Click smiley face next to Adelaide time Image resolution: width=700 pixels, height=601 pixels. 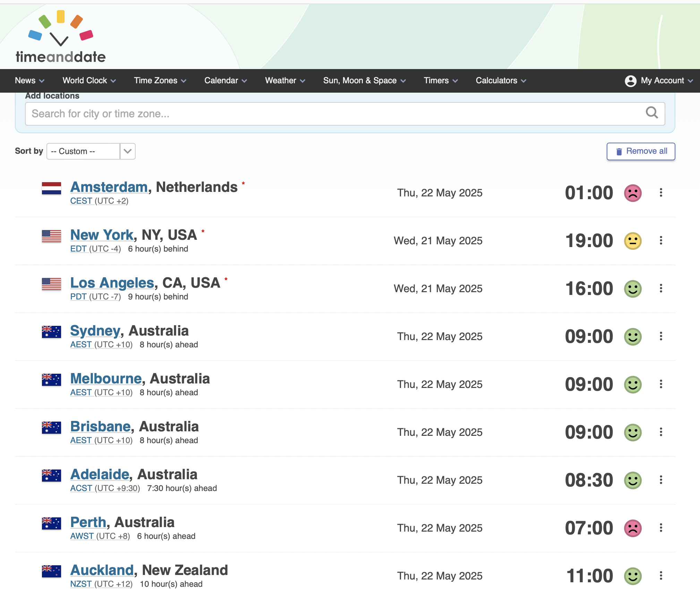[x=633, y=480]
